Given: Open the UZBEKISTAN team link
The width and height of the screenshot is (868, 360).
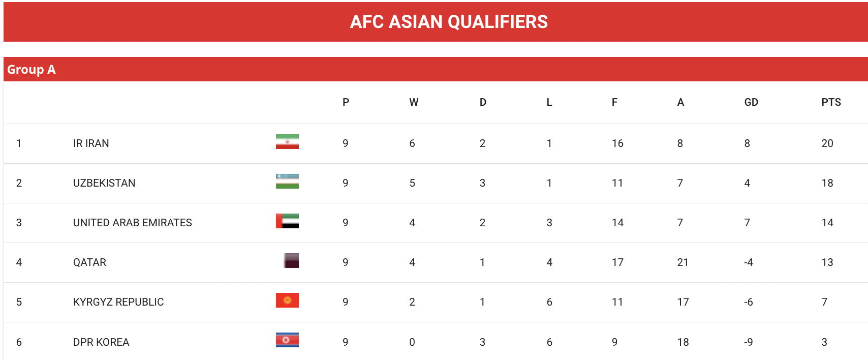Looking at the screenshot, I should coord(104,183).
